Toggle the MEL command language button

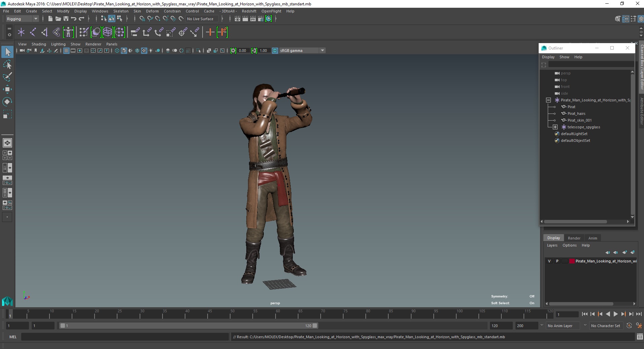click(x=13, y=337)
